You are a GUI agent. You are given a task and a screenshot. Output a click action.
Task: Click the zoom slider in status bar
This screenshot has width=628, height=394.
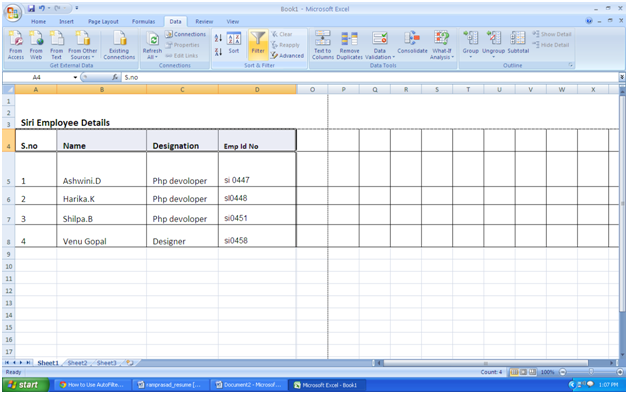point(591,372)
